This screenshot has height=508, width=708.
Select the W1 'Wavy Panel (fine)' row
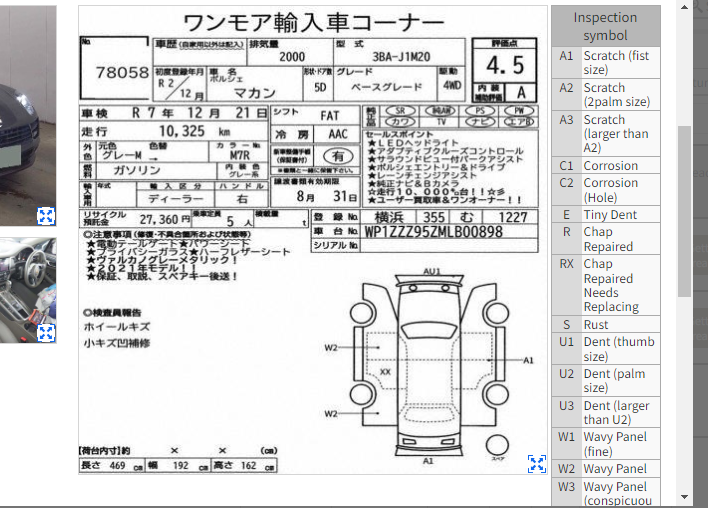pyautogui.click(x=606, y=444)
